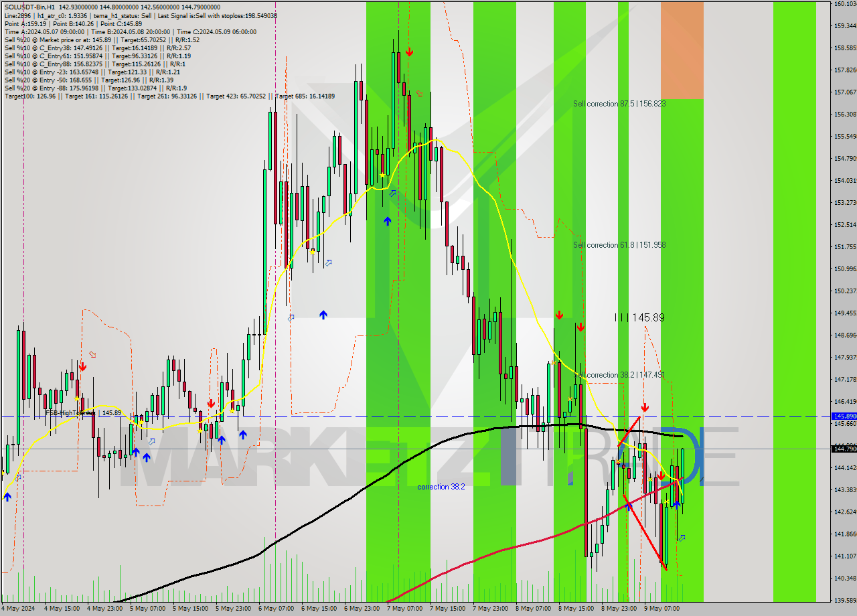The image size is (857, 616).
Task: Click the 157.826 price axis label
Action: 844,70
